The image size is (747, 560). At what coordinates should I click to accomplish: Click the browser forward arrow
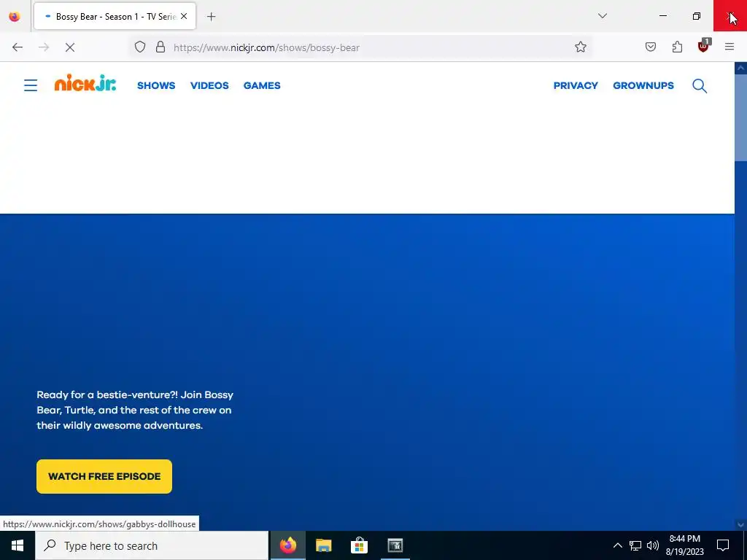44,47
